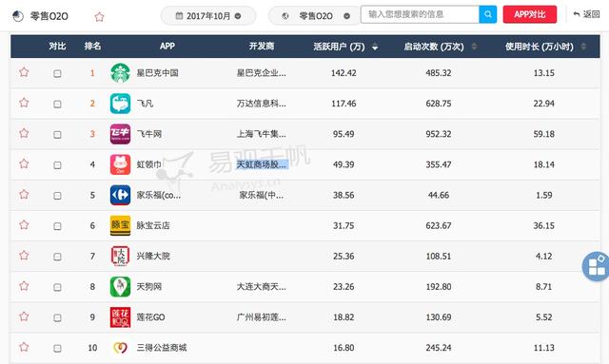Sort by 使用时长 column arrows

[583, 47]
